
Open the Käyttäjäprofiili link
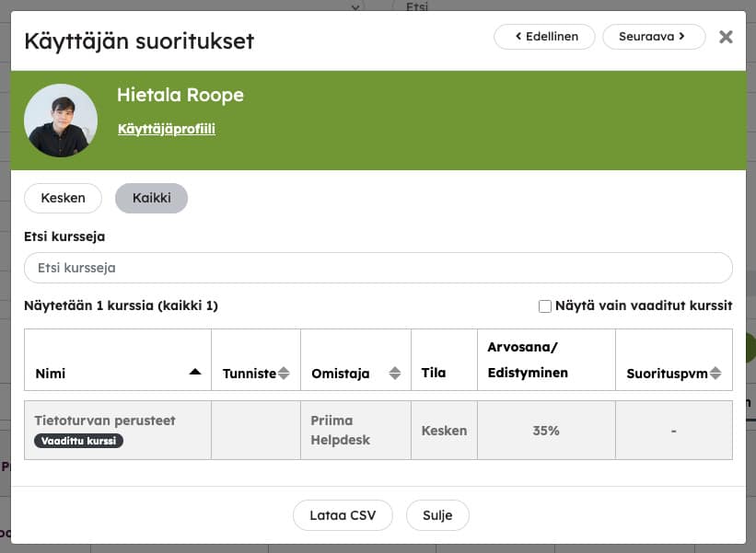(x=167, y=129)
